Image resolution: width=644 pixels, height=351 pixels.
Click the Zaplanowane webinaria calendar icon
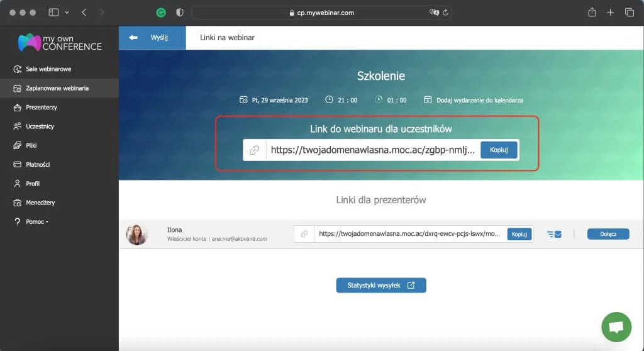click(x=17, y=88)
